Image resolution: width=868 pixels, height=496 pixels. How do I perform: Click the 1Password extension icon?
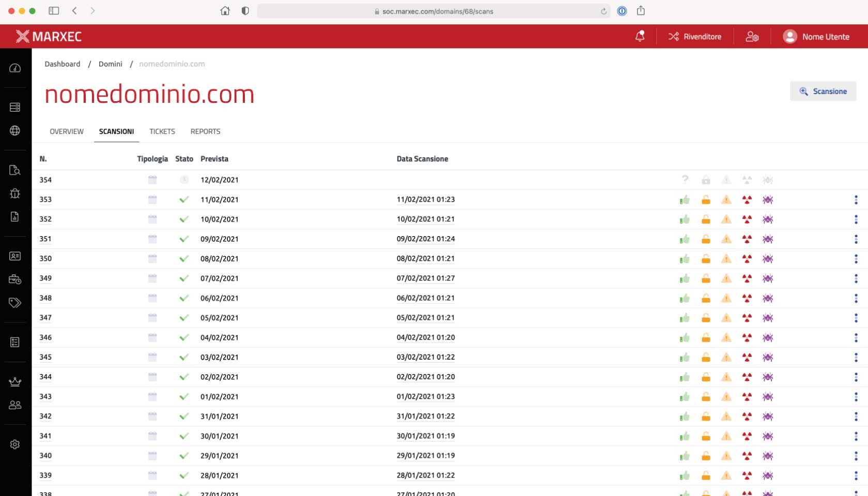click(622, 11)
